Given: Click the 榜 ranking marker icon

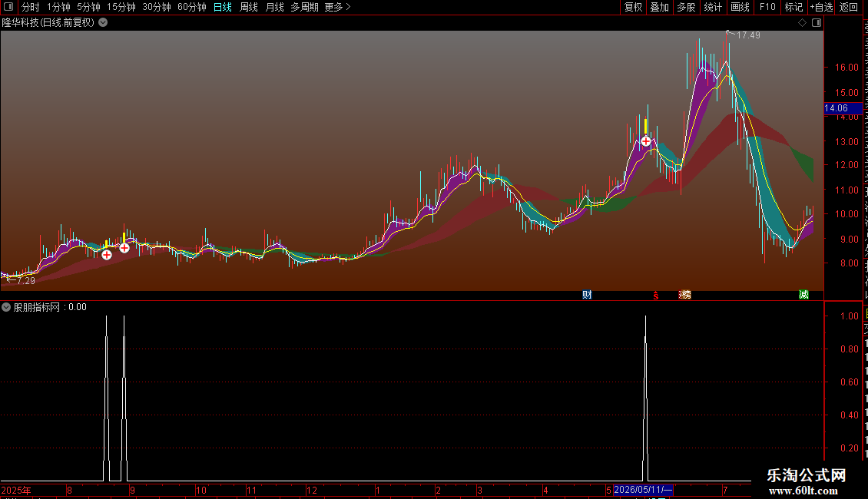Looking at the screenshot, I should point(685,295).
